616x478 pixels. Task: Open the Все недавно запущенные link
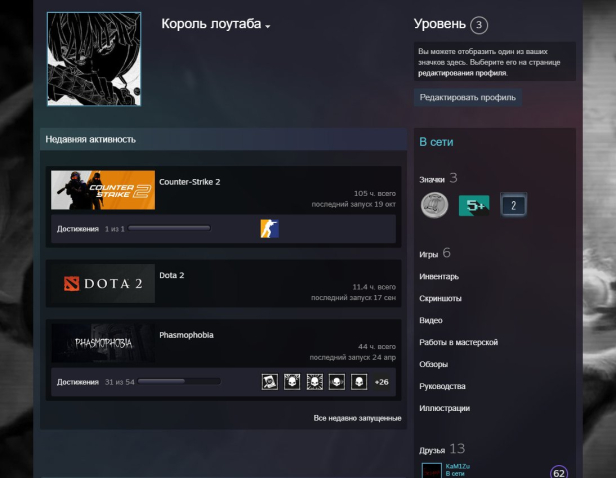pos(357,417)
